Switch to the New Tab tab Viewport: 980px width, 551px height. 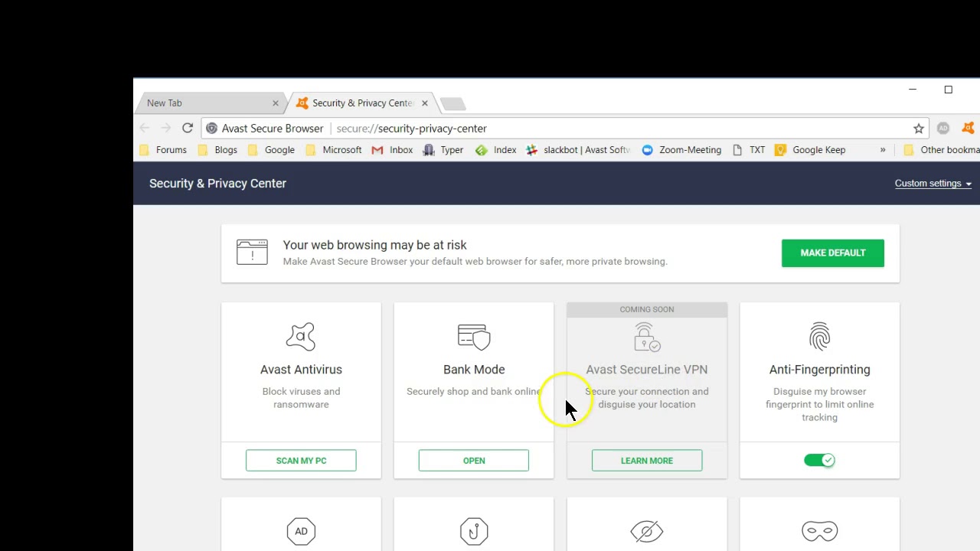coord(211,103)
